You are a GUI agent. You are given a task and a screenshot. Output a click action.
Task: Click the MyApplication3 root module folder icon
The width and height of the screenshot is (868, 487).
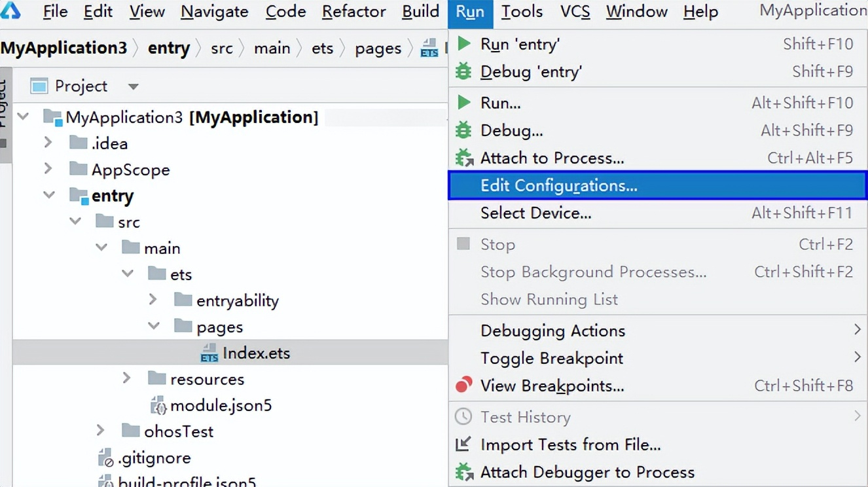[53, 118]
